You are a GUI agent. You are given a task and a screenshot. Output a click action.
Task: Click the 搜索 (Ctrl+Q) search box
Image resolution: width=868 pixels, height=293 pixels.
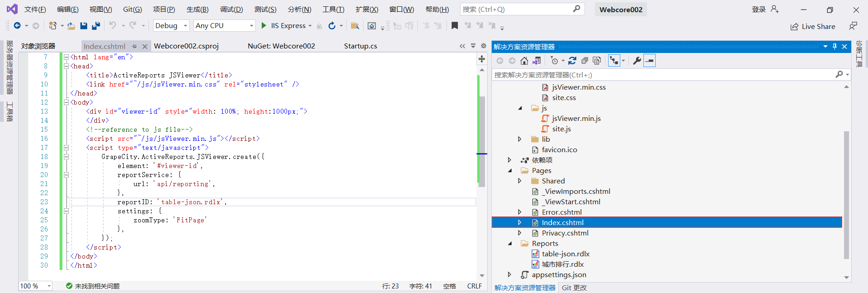522,9
